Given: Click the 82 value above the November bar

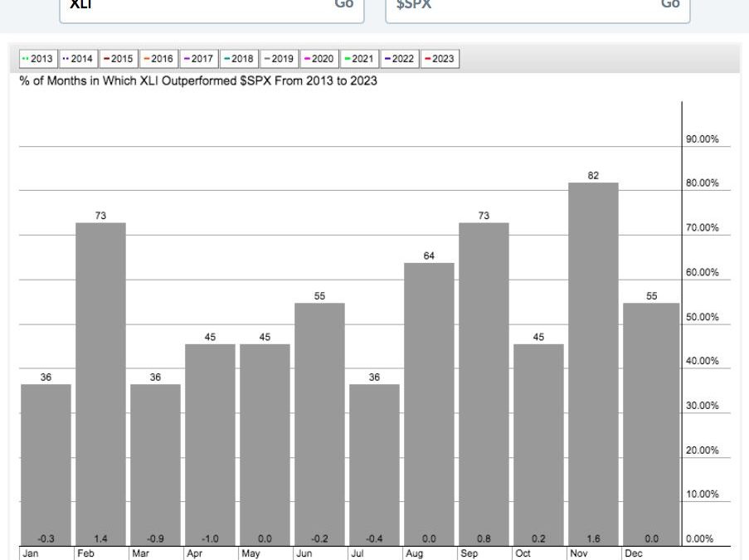Looking at the screenshot, I should click(593, 175).
